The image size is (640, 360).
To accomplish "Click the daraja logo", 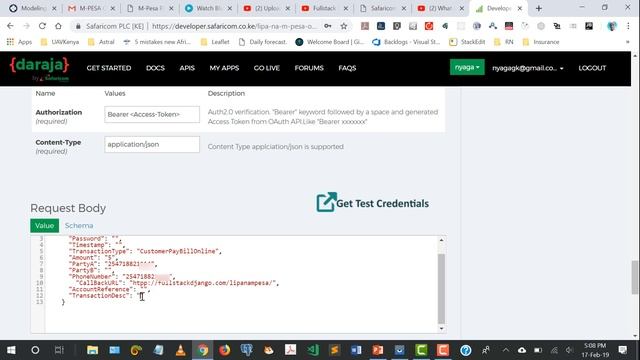I will pyautogui.click(x=39, y=69).
